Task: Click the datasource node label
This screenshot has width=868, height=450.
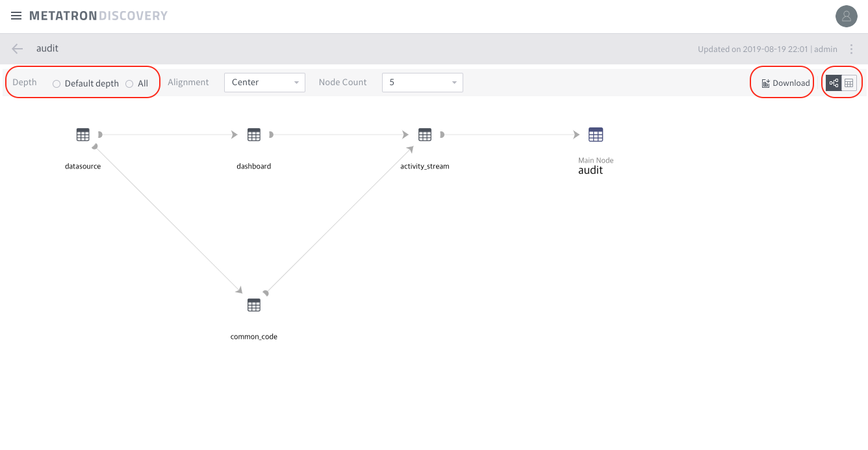Action: (83, 166)
